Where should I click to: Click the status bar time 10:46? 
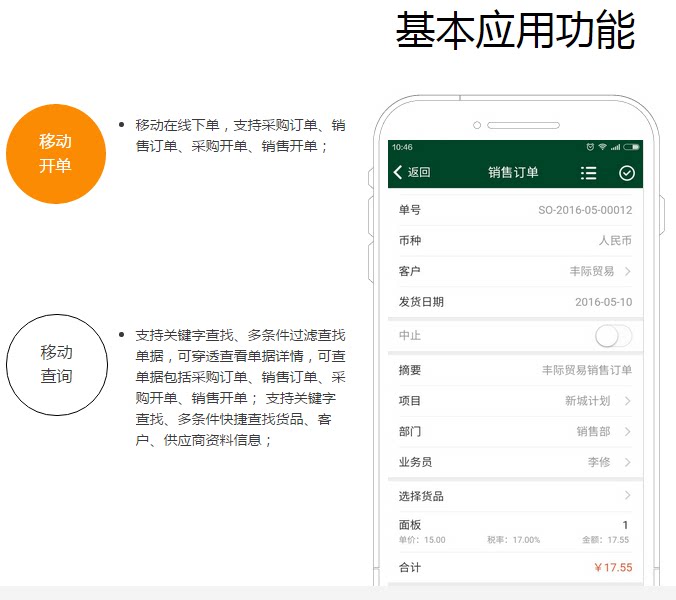[x=402, y=147]
